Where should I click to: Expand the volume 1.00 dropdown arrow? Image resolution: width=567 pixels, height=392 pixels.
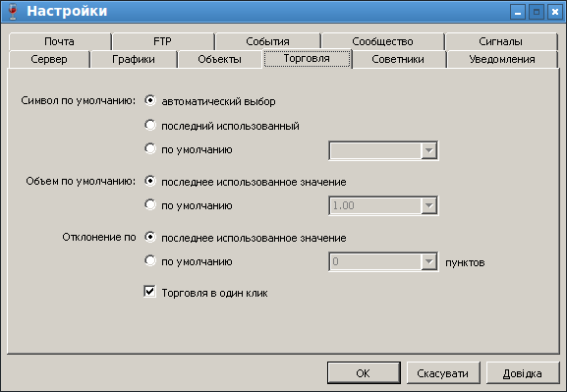(428, 205)
